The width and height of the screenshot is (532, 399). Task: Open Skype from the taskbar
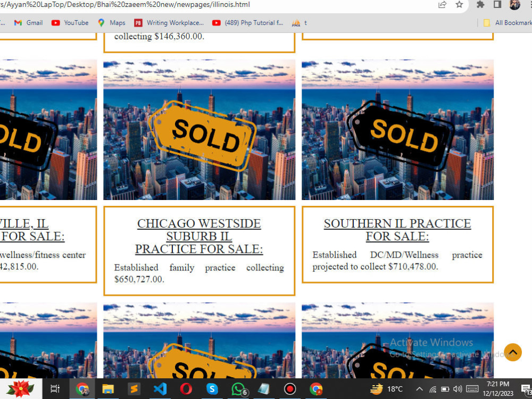[212, 389]
